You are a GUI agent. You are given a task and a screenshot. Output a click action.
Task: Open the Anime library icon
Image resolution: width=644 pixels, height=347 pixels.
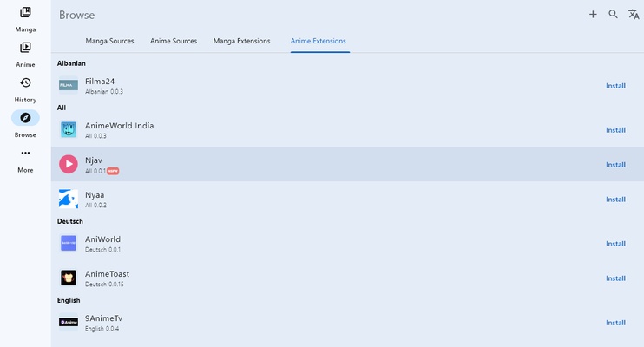(25, 48)
